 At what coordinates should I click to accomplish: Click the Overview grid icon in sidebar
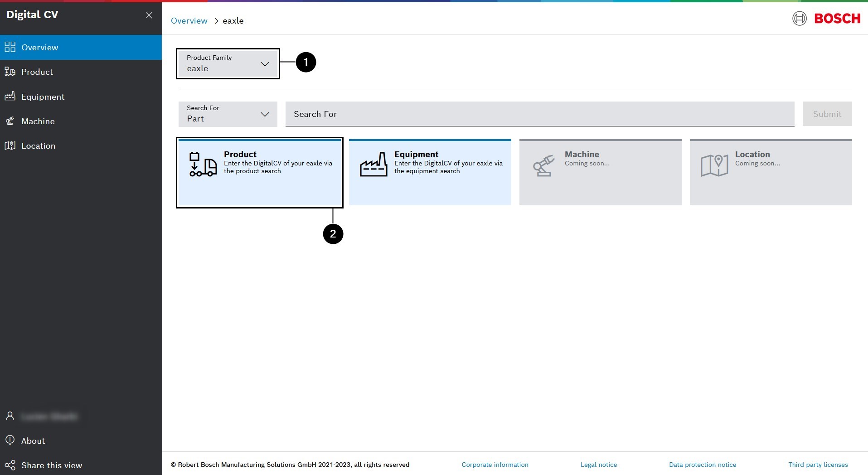[10, 47]
